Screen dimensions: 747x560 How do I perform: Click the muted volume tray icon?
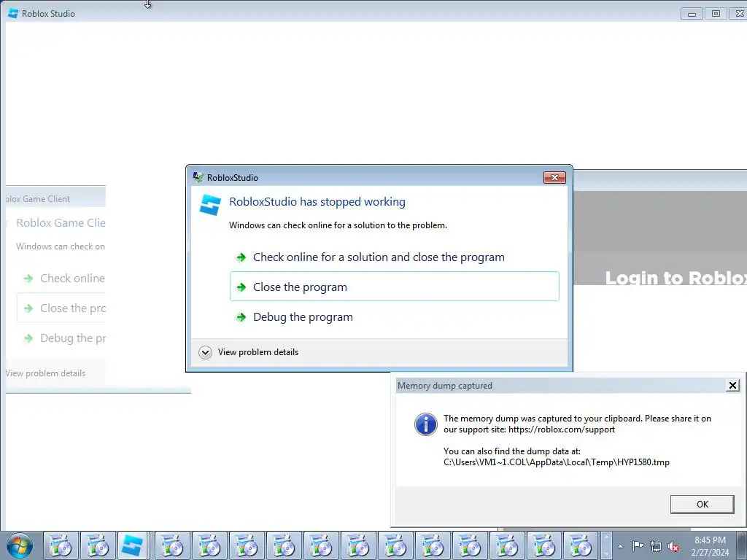point(673,546)
